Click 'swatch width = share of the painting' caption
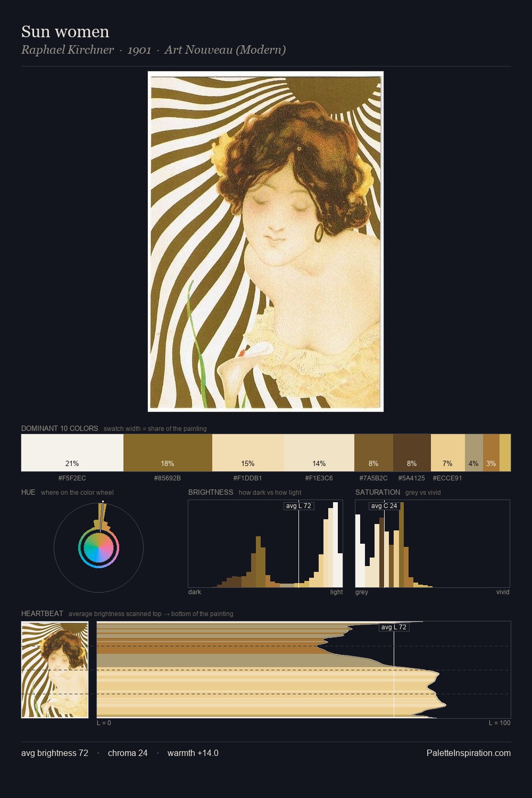 (x=155, y=429)
